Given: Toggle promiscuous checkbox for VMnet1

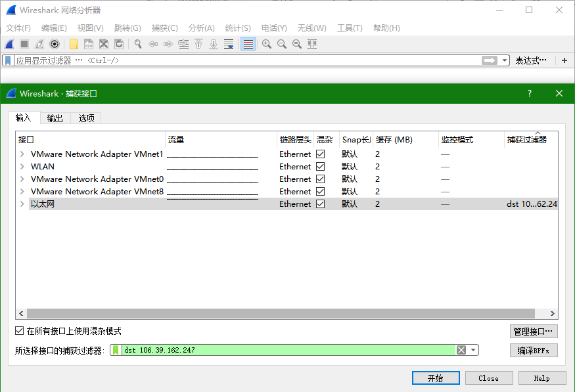Looking at the screenshot, I should point(320,154).
